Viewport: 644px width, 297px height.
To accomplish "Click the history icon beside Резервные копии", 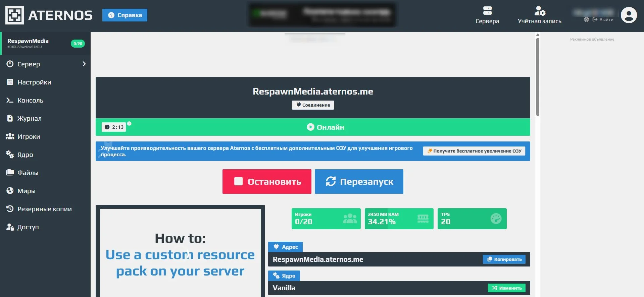I will click(x=10, y=209).
